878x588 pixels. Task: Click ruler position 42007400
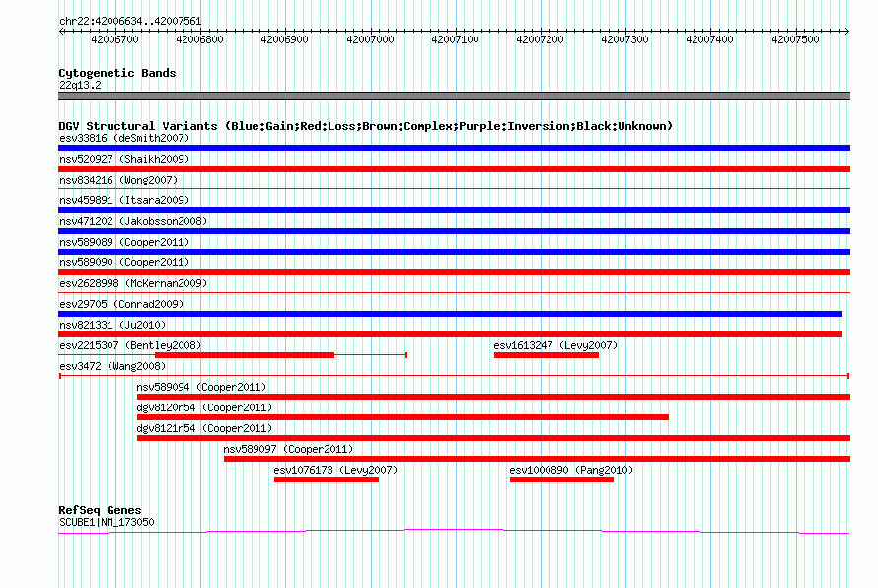point(709,39)
